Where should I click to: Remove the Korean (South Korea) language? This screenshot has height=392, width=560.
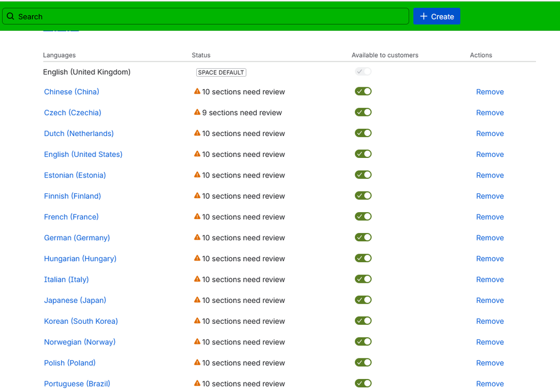coord(490,321)
